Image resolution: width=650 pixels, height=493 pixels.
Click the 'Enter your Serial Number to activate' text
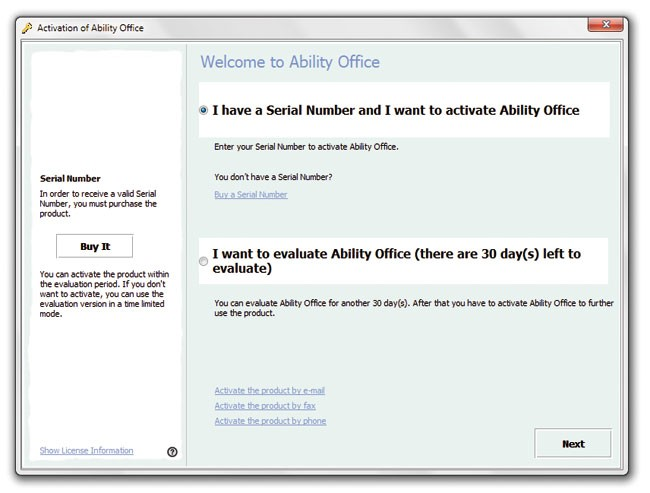click(x=306, y=147)
